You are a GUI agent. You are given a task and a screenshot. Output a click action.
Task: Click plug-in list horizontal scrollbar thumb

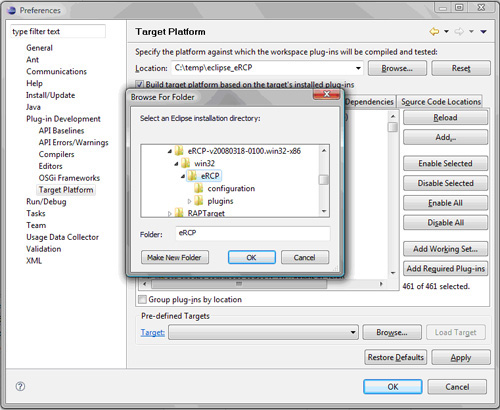[239, 284]
